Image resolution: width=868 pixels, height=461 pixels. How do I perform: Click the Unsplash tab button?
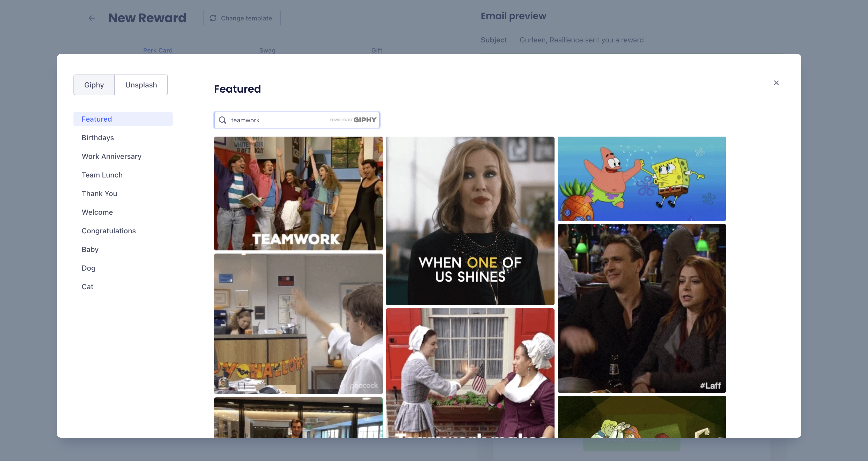pyautogui.click(x=141, y=84)
